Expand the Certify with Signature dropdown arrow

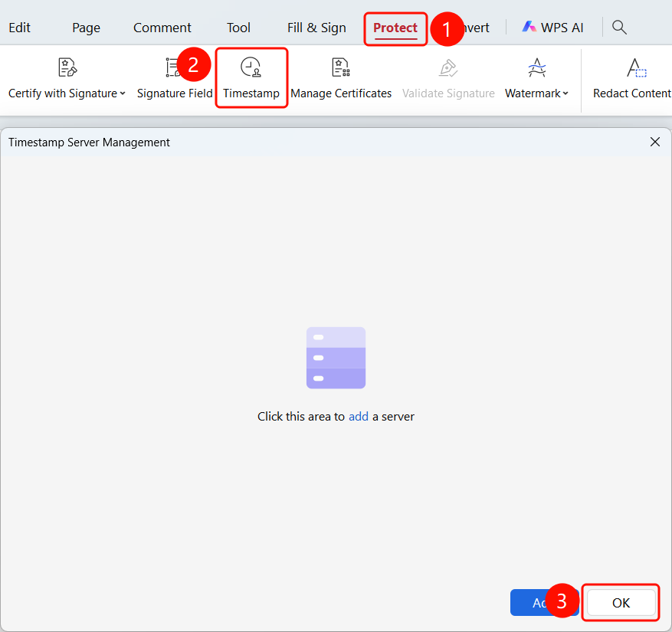[x=123, y=93]
